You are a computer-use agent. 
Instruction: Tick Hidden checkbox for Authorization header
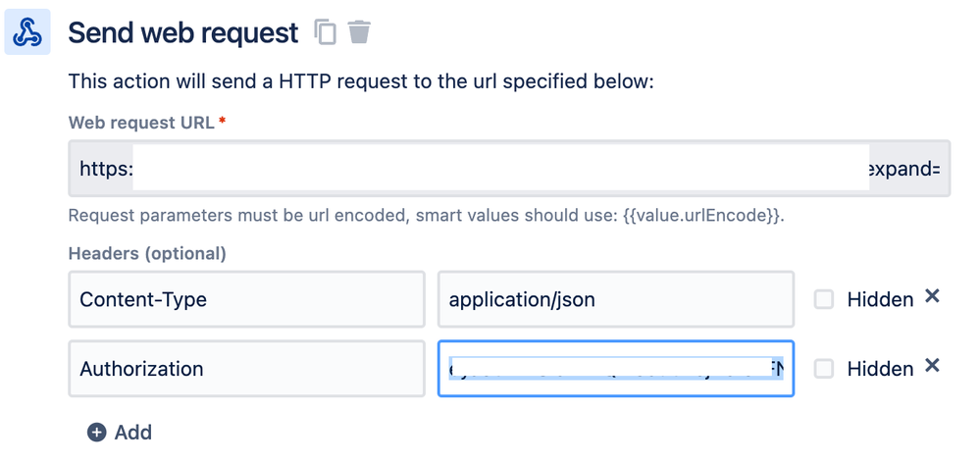[x=824, y=369]
